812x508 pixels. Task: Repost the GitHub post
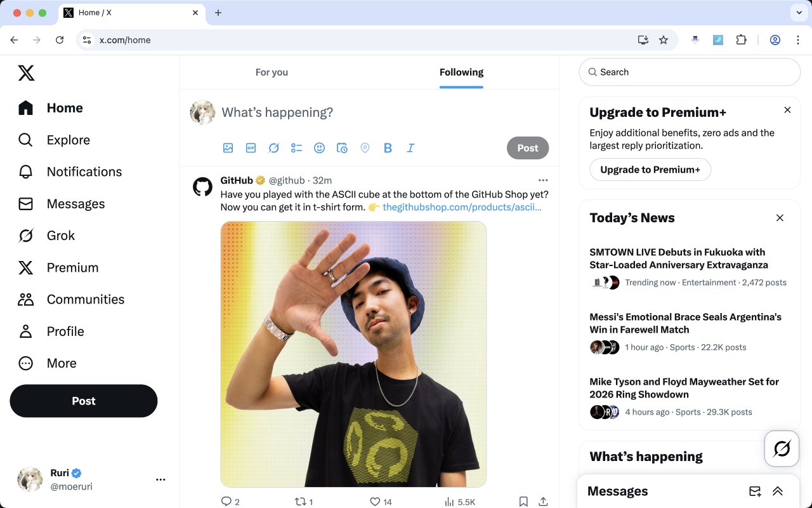coord(301,502)
